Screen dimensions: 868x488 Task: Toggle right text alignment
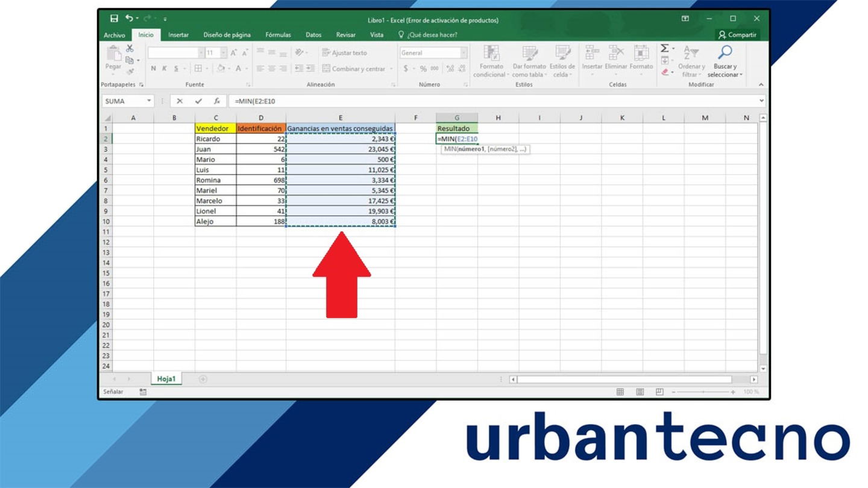[283, 69]
